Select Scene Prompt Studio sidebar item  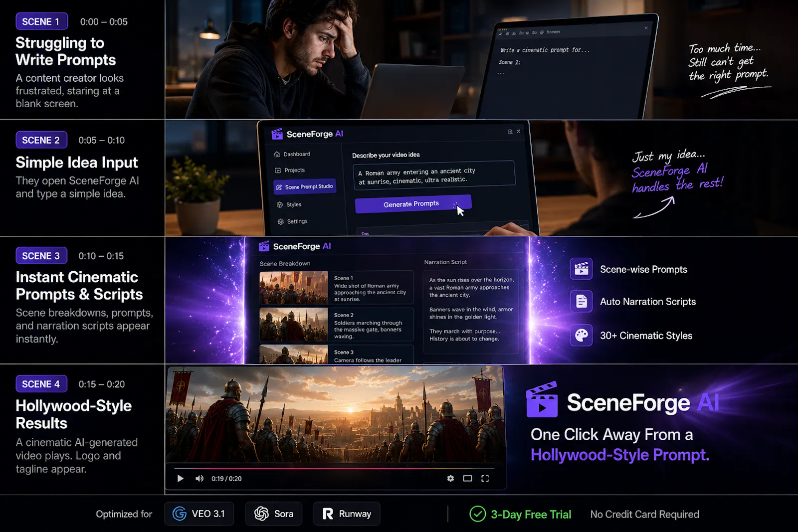click(x=305, y=186)
